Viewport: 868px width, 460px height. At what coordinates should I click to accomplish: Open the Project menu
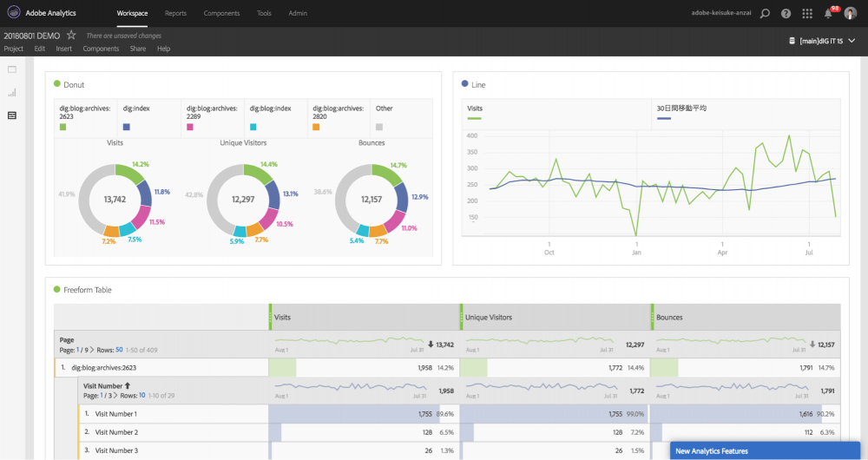[13, 49]
